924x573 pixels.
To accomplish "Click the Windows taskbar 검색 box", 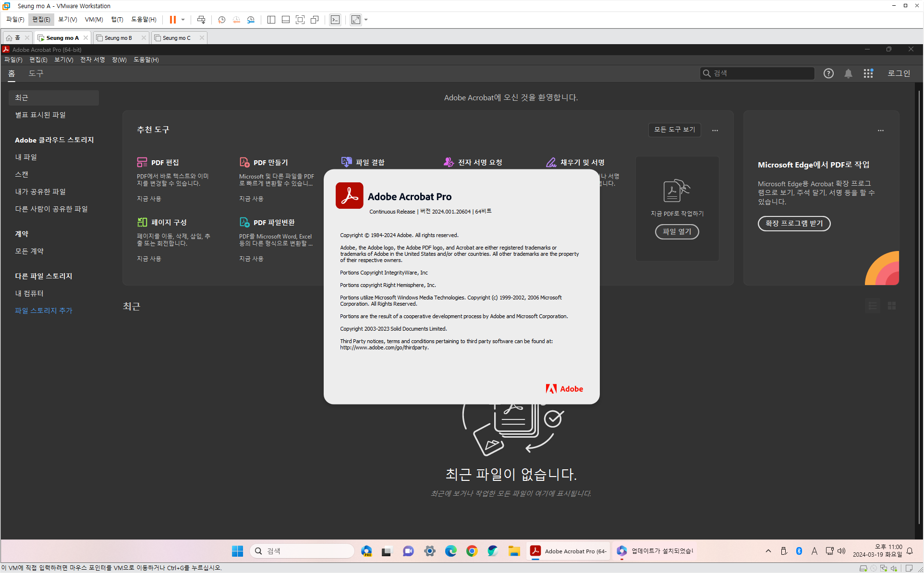I will [x=302, y=551].
